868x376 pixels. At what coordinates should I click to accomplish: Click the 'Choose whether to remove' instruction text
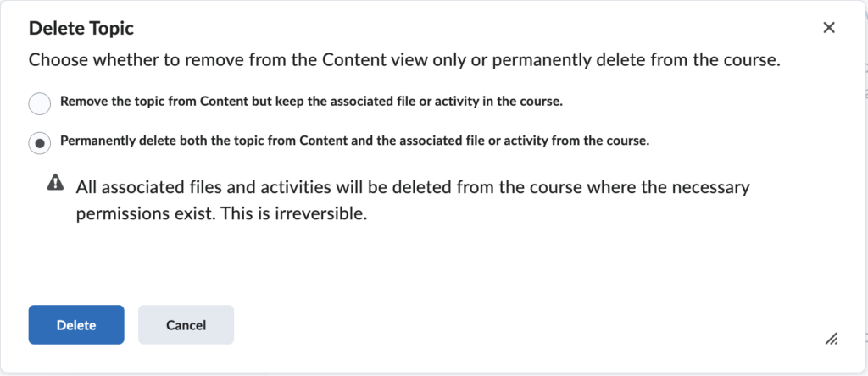click(x=404, y=60)
